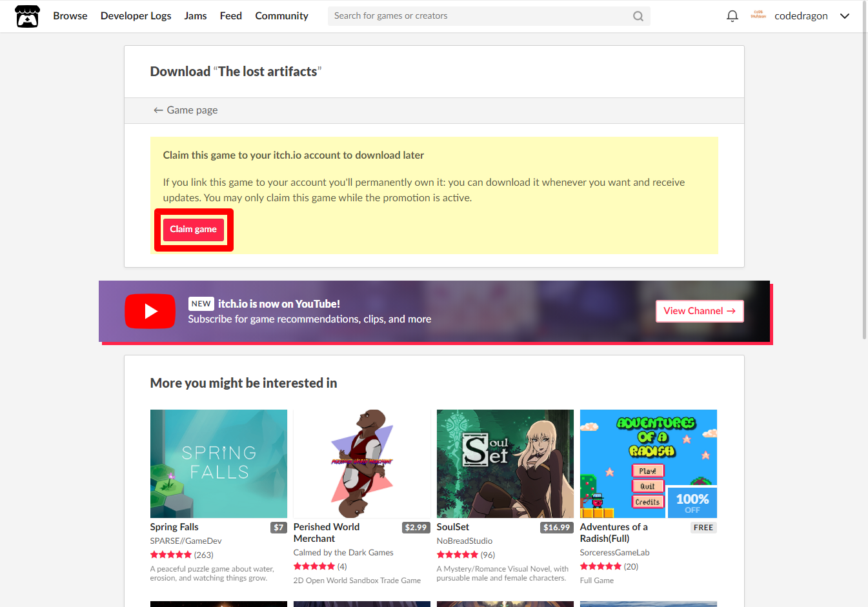868x607 pixels.
Task: Click the Perished World Merchant star rating
Action: pos(314,566)
